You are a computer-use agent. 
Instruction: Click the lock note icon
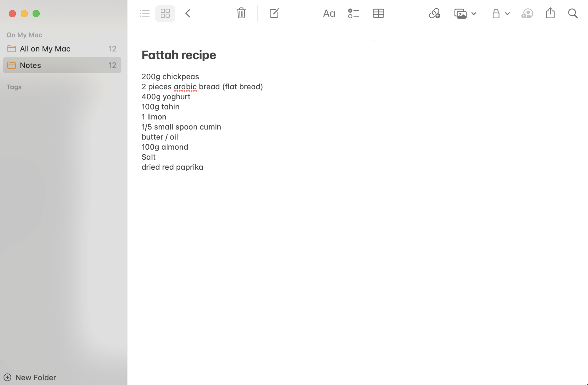[496, 14]
